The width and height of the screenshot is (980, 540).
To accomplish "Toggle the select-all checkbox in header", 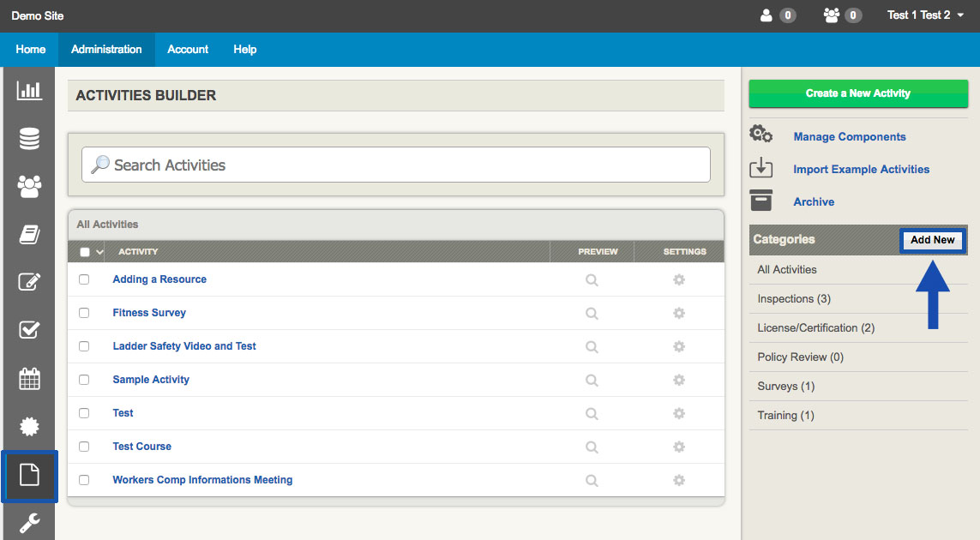I will tap(84, 252).
